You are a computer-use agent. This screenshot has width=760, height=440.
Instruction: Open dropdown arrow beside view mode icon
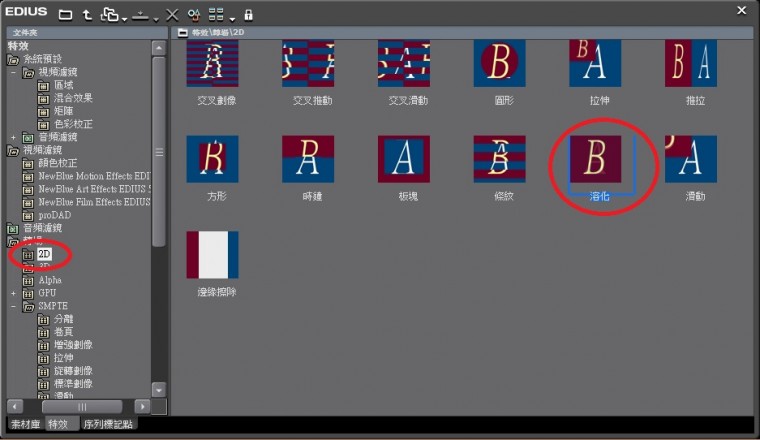[x=231, y=17]
